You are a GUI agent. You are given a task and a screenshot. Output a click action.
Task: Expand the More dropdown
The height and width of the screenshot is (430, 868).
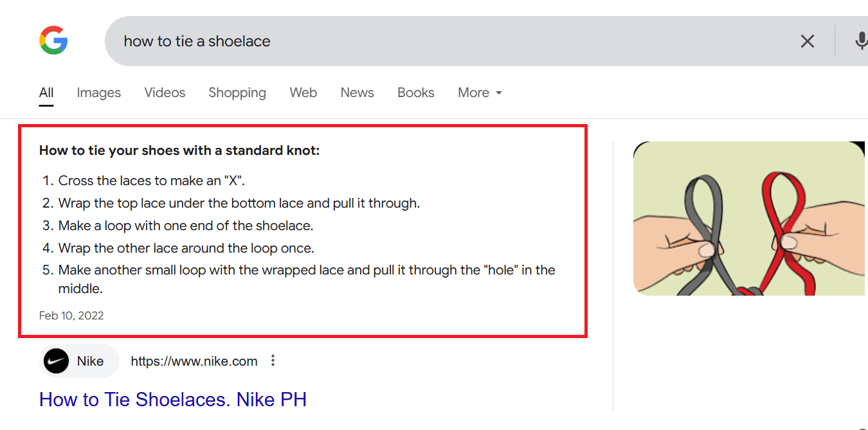click(x=479, y=93)
